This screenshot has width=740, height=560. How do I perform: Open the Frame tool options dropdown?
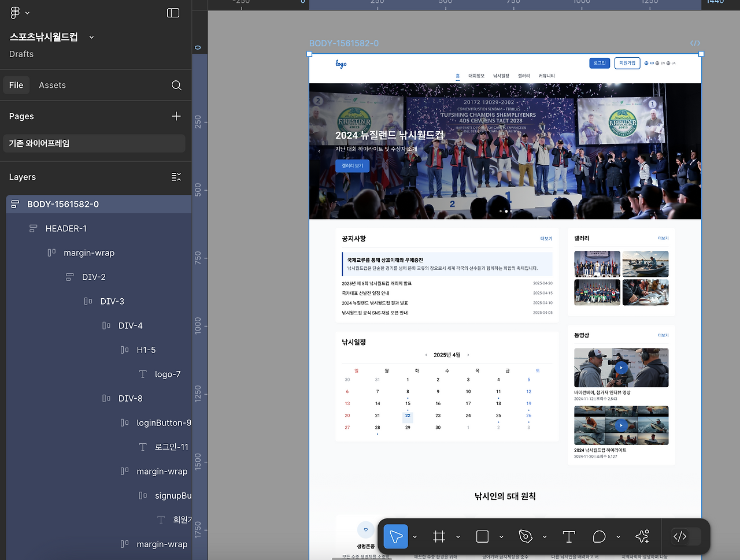pos(458,537)
